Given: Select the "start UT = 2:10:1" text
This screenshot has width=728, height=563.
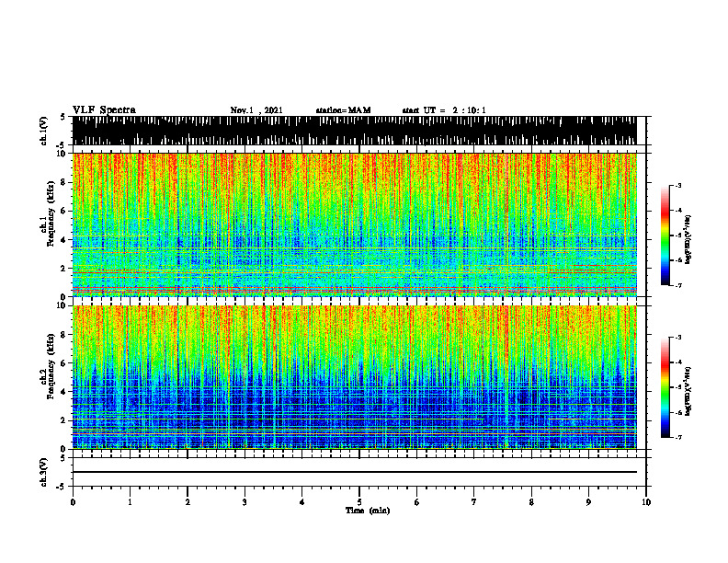Looking at the screenshot, I should point(444,110).
